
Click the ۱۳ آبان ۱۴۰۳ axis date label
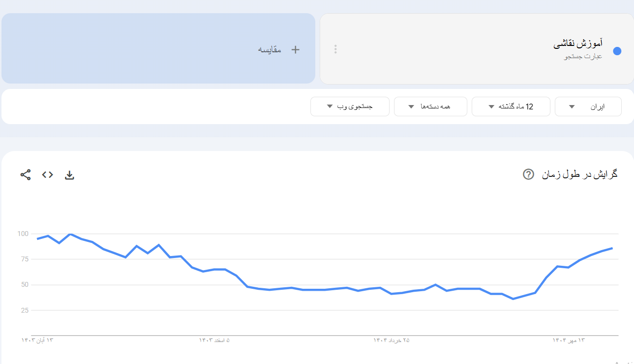click(37, 340)
